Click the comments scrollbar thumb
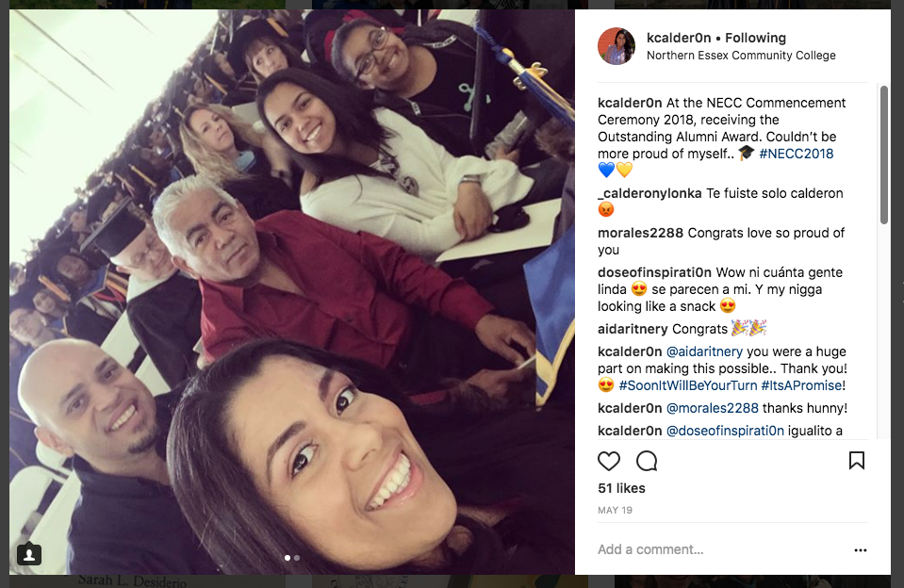The image size is (904, 588). (884, 155)
